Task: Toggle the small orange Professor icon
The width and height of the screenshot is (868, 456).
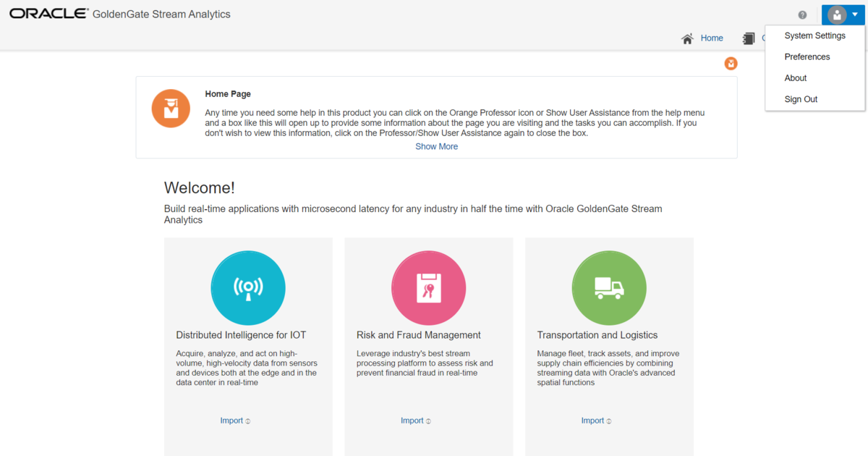Action: [731, 64]
